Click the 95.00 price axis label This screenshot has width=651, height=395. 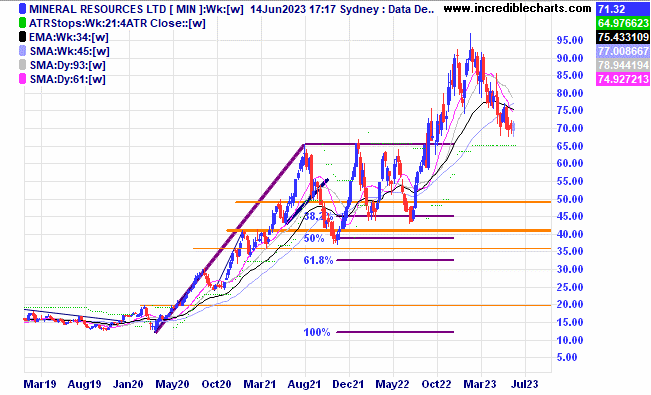tap(570, 41)
